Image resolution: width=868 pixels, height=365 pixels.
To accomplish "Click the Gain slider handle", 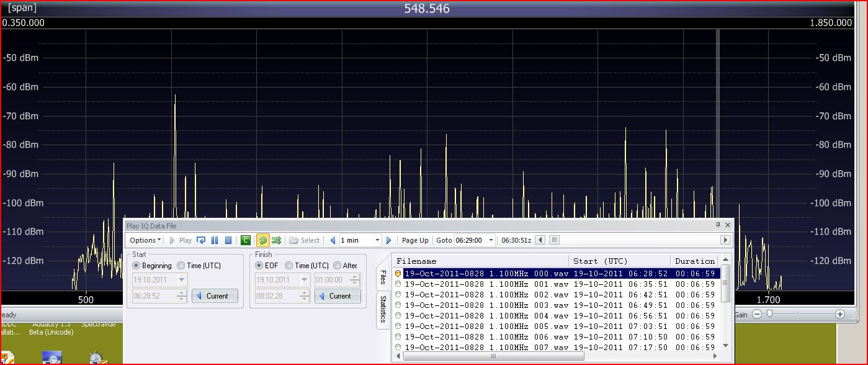I will click(769, 315).
